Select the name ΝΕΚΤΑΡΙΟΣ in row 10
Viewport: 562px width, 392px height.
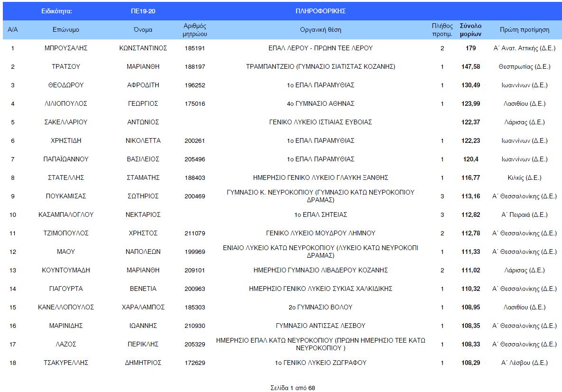tap(143, 215)
